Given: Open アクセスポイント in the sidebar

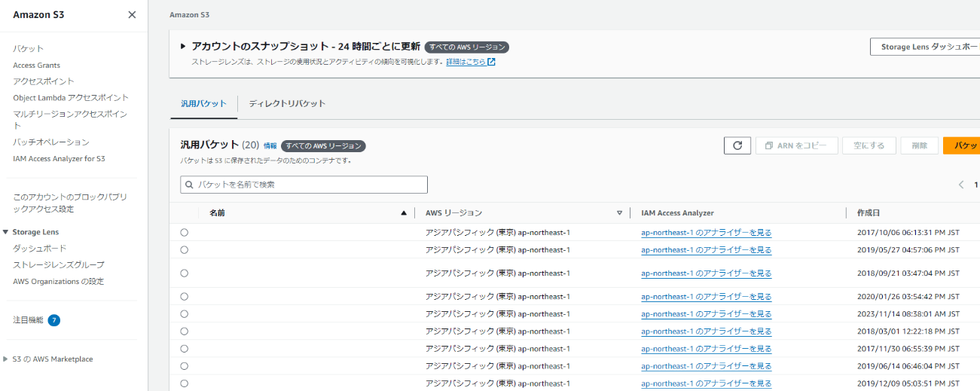Looking at the screenshot, I should [x=44, y=81].
